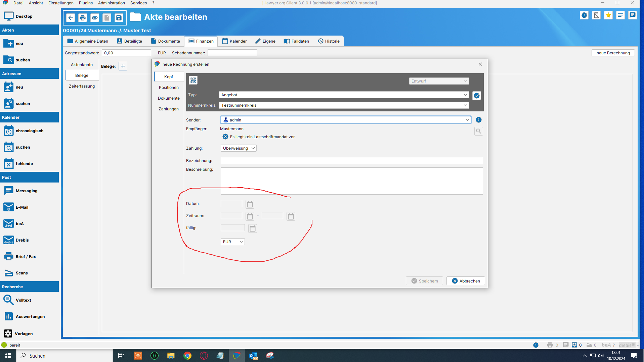The image size is (644, 362).
Task: Expand the Typ dropdown showing Angebot
Action: point(344,95)
